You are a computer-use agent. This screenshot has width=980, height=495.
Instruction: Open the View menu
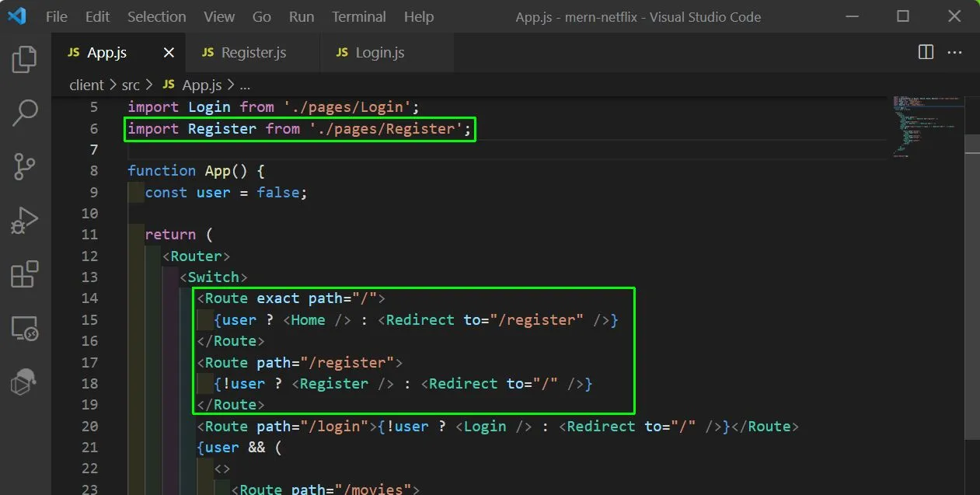coord(219,16)
